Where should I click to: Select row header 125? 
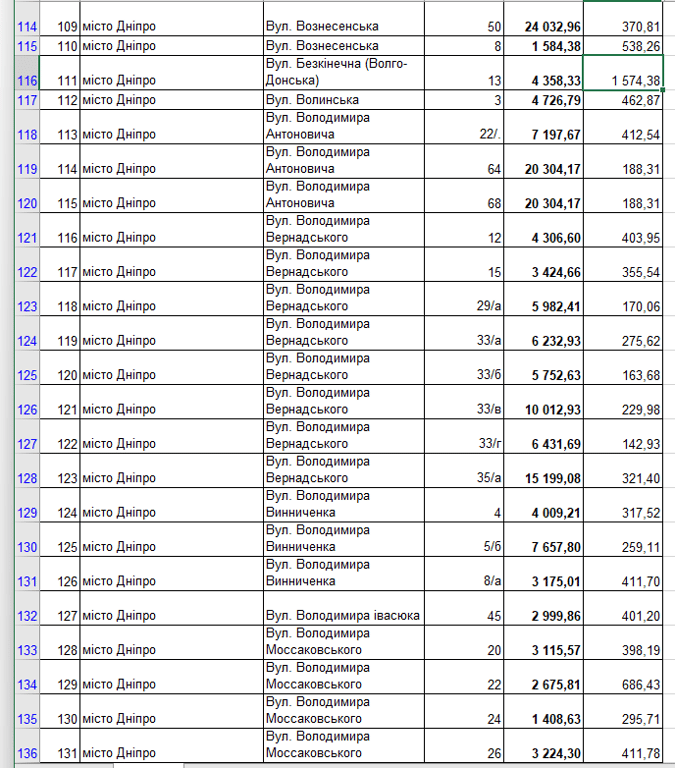pyautogui.click(x=27, y=375)
